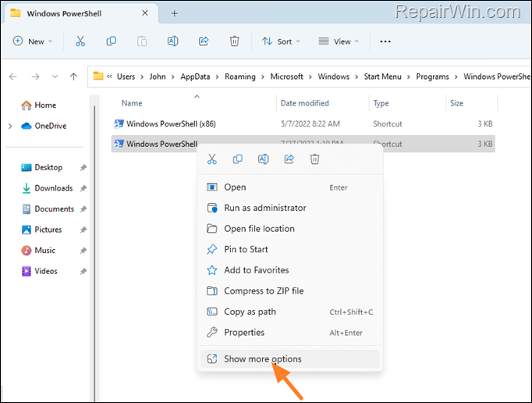Click the Paste icon in the toolbar
Image resolution: width=532 pixels, height=403 pixels.
pos(142,41)
